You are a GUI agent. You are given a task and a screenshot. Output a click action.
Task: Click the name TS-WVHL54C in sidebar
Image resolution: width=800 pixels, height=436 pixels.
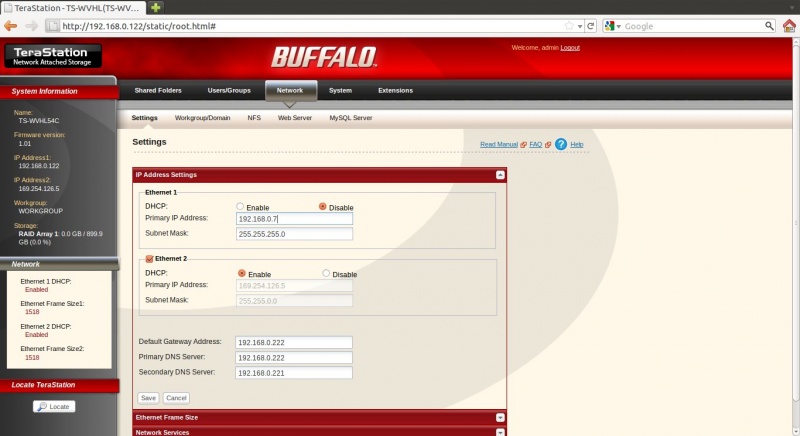click(x=39, y=121)
